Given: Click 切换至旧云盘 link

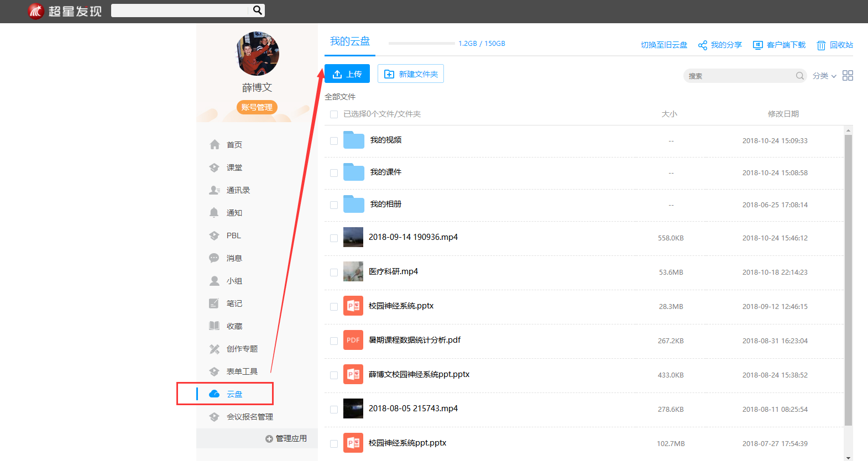Looking at the screenshot, I should tap(664, 45).
